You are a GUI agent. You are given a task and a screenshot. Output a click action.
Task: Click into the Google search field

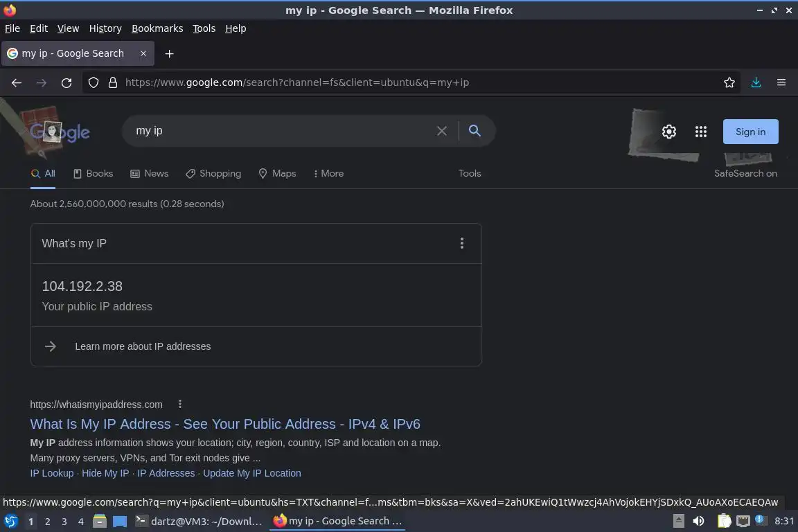coord(280,131)
